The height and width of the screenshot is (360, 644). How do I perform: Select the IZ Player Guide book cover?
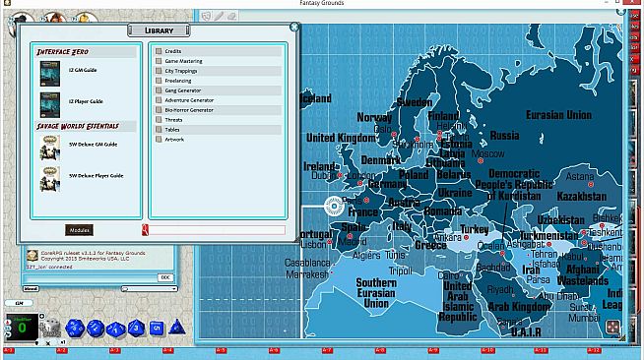[49, 105]
